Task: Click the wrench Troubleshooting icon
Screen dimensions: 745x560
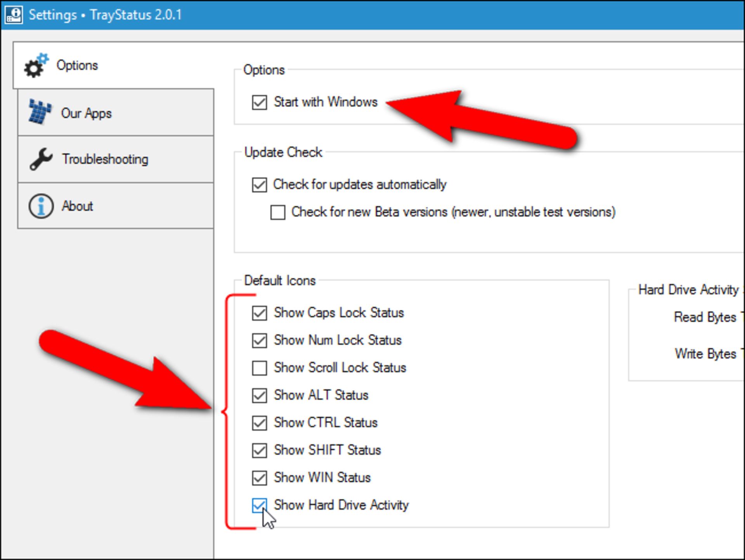Action: tap(41, 159)
